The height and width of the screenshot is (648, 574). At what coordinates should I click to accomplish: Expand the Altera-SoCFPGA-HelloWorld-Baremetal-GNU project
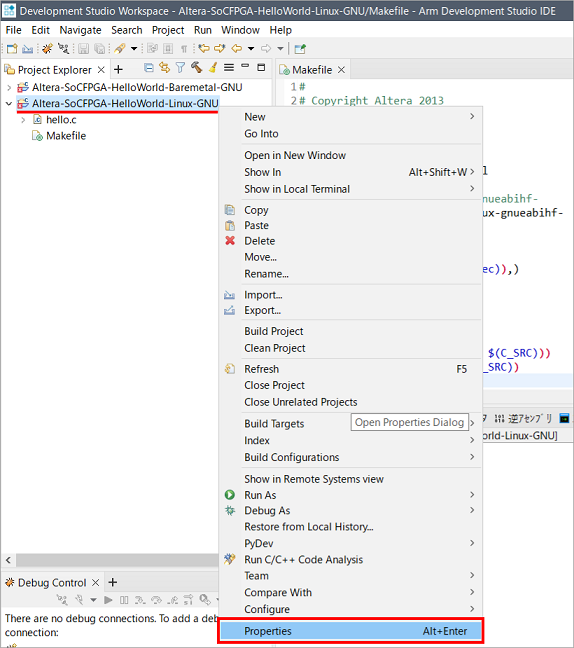[x=9, y=88]
